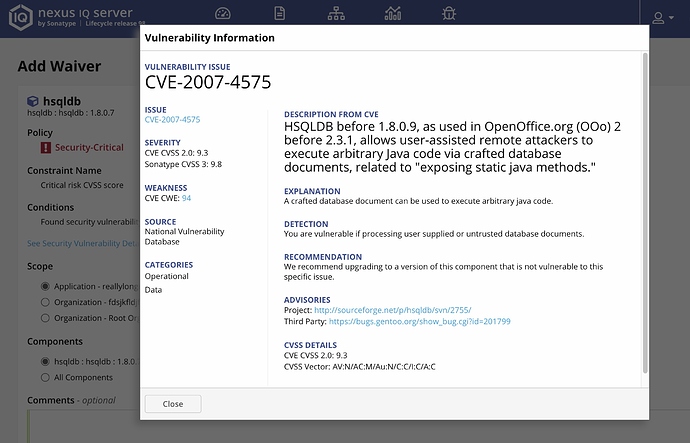Click the dialog vertical scrollbar
This screenshot has width=690, height=443.
tap(645, 213)
